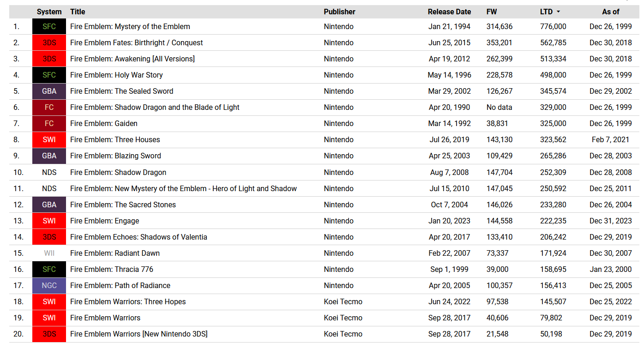
Task: Sort the table by the System column header
Action: pyautogui.click(x=49, y=12)
